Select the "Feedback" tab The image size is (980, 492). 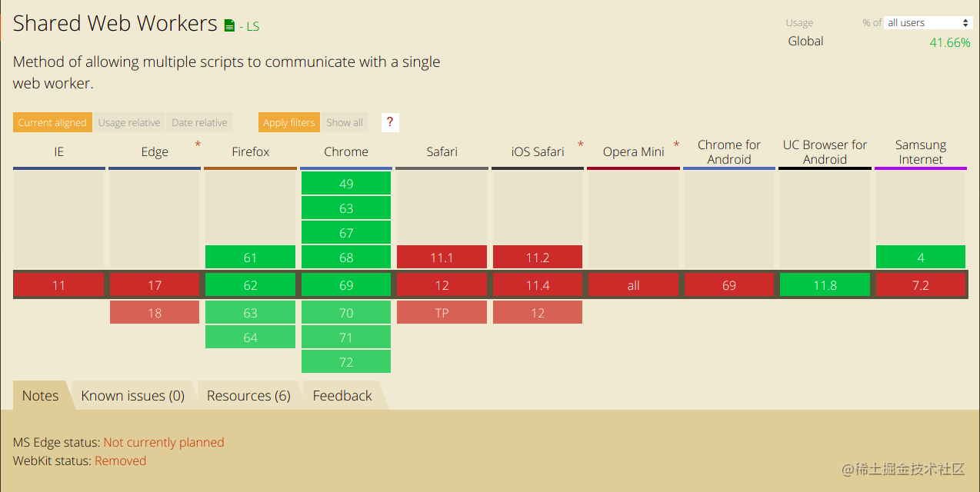[x=342, y=395]
